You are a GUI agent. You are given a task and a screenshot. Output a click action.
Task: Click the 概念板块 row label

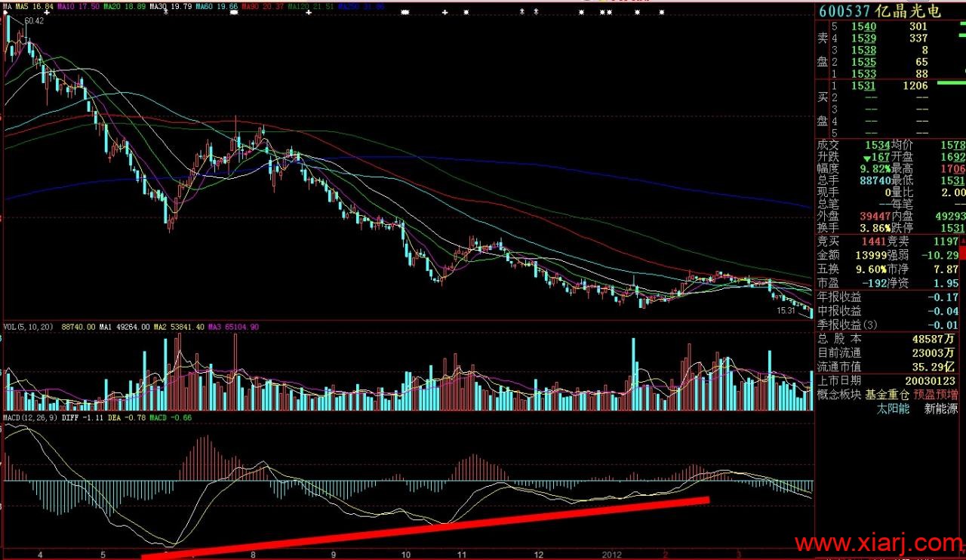point(839,395)
